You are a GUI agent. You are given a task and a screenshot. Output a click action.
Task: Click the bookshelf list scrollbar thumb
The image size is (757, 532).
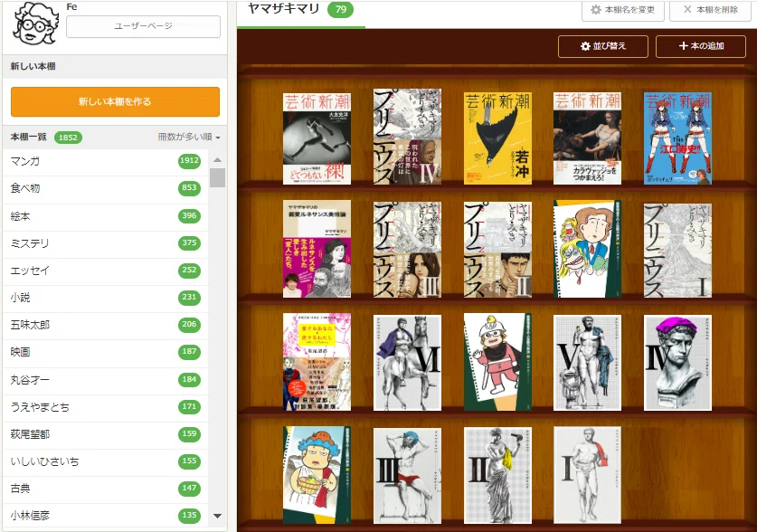click(x=218, y=177)
